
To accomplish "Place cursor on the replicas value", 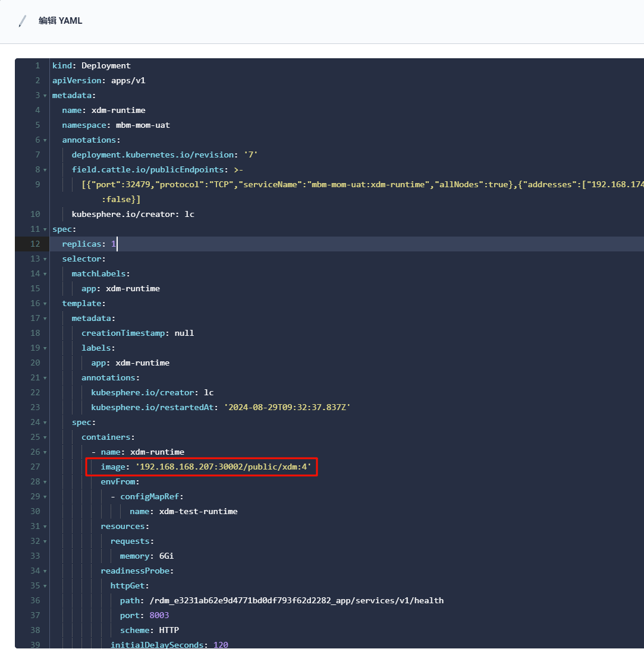I will click(x=114, y=244).
